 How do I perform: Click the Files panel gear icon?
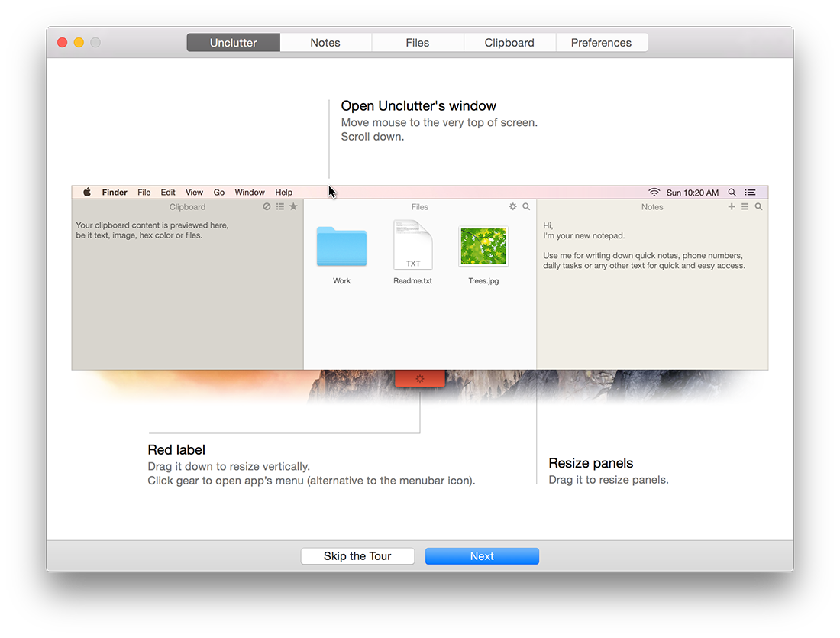(x=512, y=206)
